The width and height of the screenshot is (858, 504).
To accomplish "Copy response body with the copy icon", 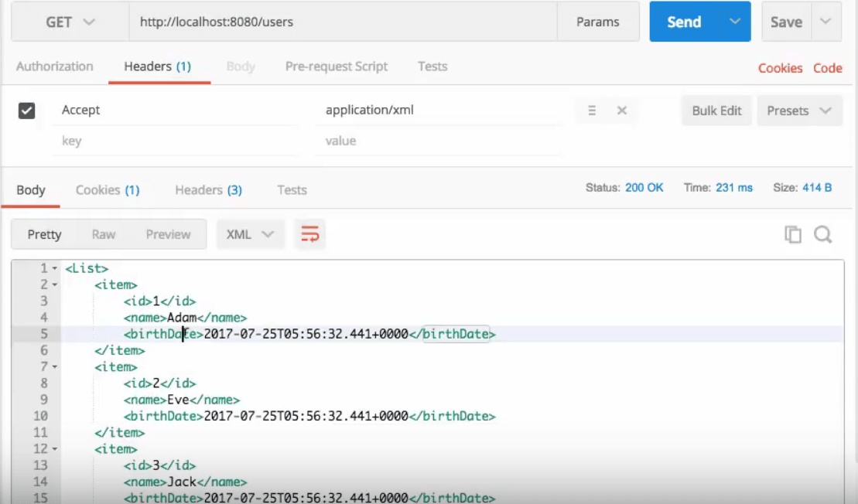I will [793, 234].
